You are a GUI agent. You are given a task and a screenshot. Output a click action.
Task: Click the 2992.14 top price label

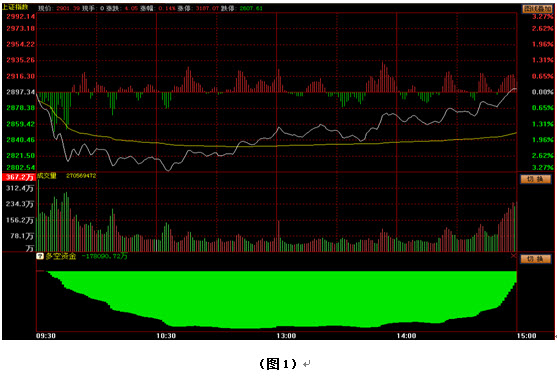pyautogui.click(x=21, y=16)
